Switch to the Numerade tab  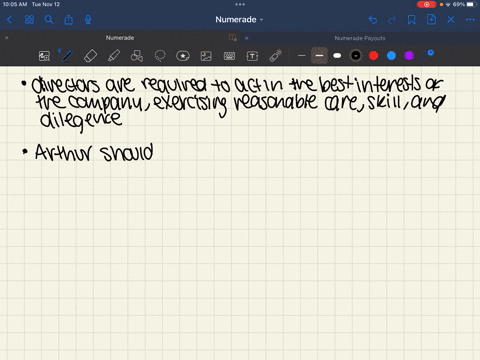[120, 38]
